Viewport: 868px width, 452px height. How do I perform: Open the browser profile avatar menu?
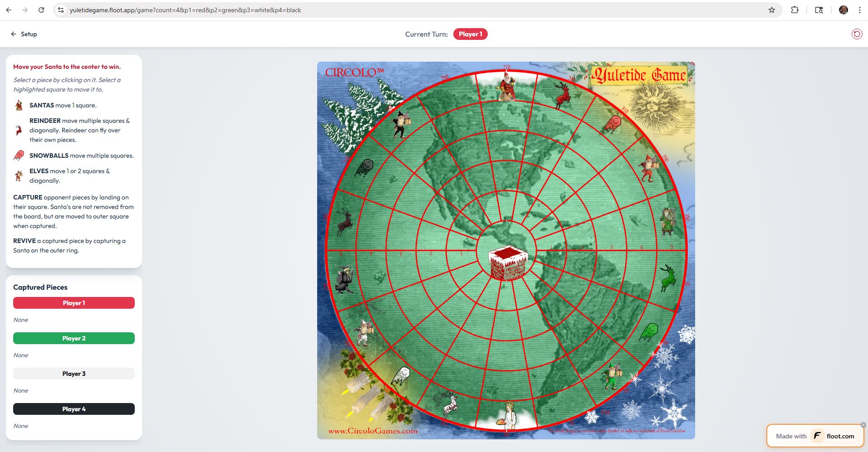point(843,10)
